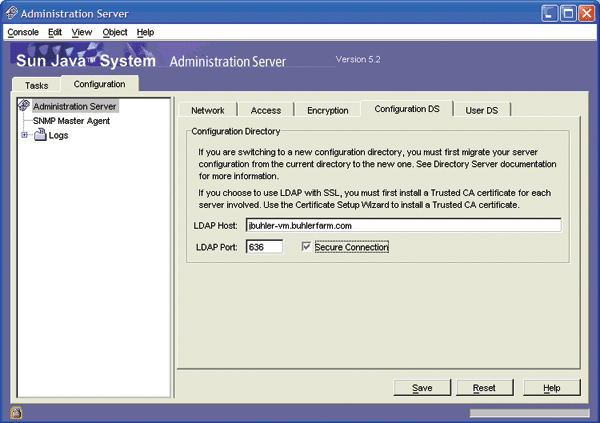600x423 pixels.
Task: Toggle the Secure Connection checkbox
Action: click(x=307, y=246)
